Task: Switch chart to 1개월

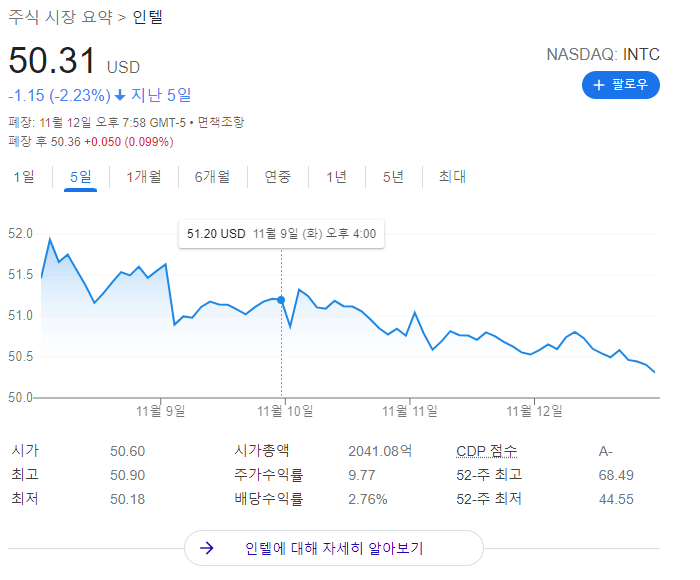Action: pyautogui.click(x=143, y=177)
